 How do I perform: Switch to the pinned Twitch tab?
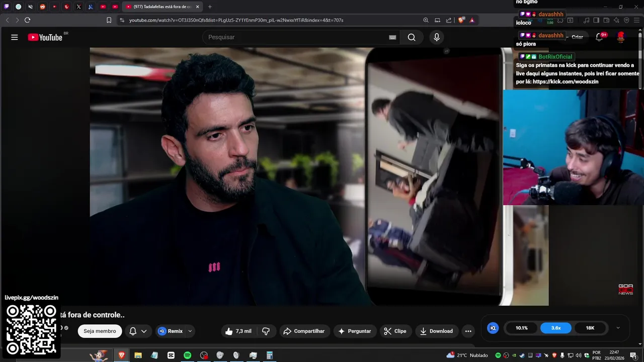click(7, 7)
